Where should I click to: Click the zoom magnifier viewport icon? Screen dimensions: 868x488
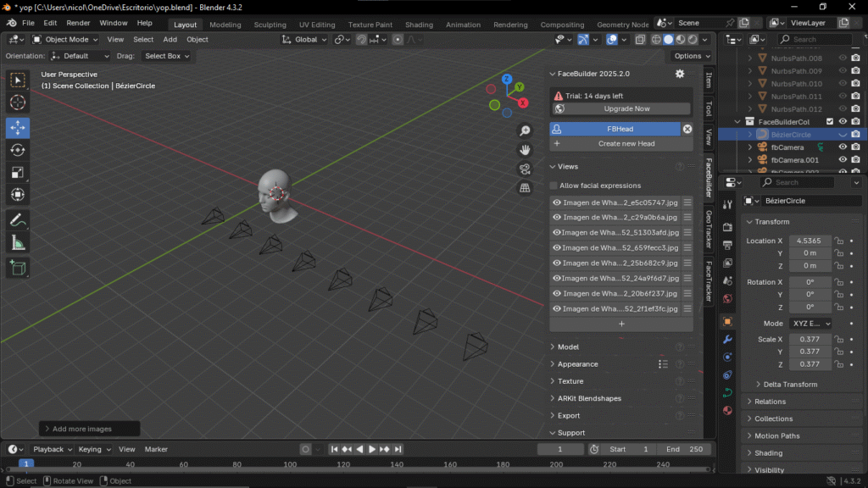[x=525, y=130]
